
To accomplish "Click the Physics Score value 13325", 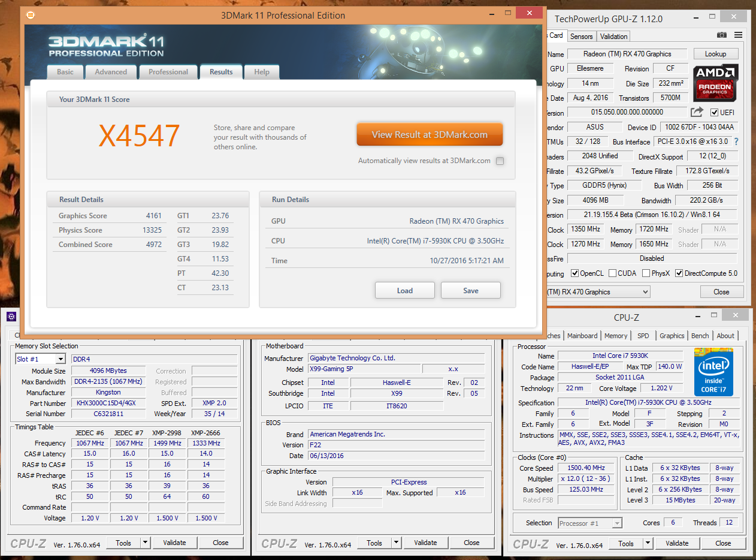I will [152, 230].
